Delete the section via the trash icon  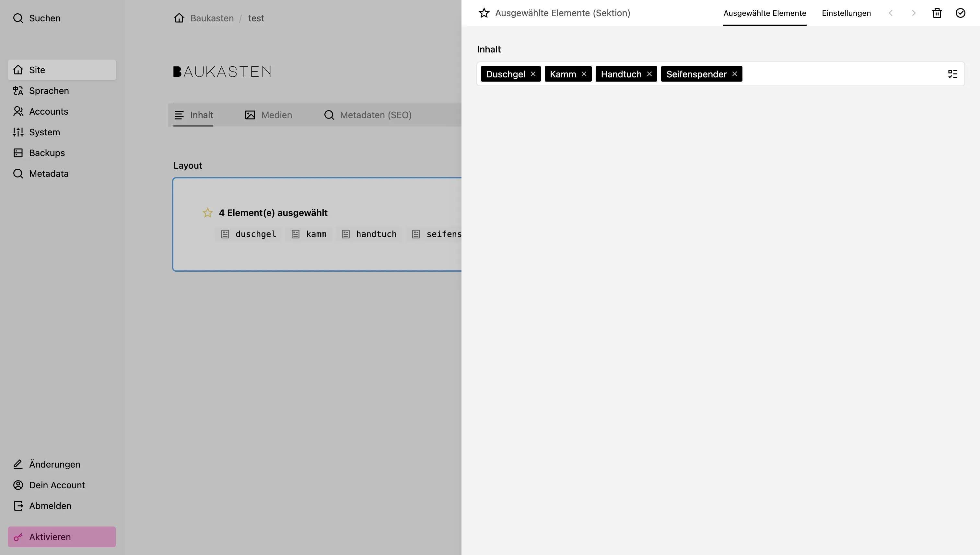[937, 13]
